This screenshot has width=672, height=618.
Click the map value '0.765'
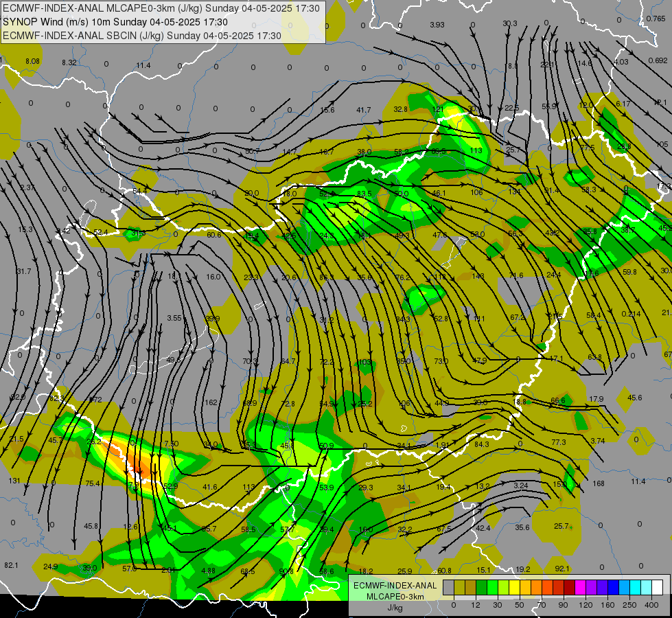(656, 19)
